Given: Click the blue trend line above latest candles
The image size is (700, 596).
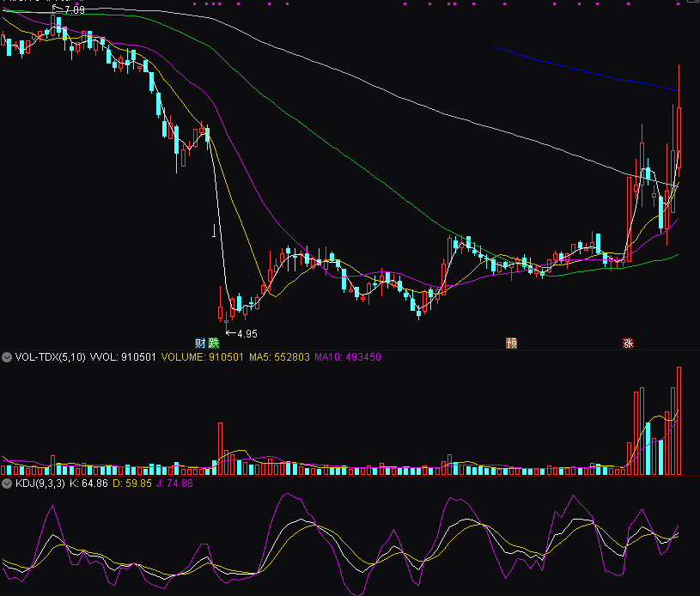Looking at the screenshot, I should pyautogui.click(x=584, y=70).
